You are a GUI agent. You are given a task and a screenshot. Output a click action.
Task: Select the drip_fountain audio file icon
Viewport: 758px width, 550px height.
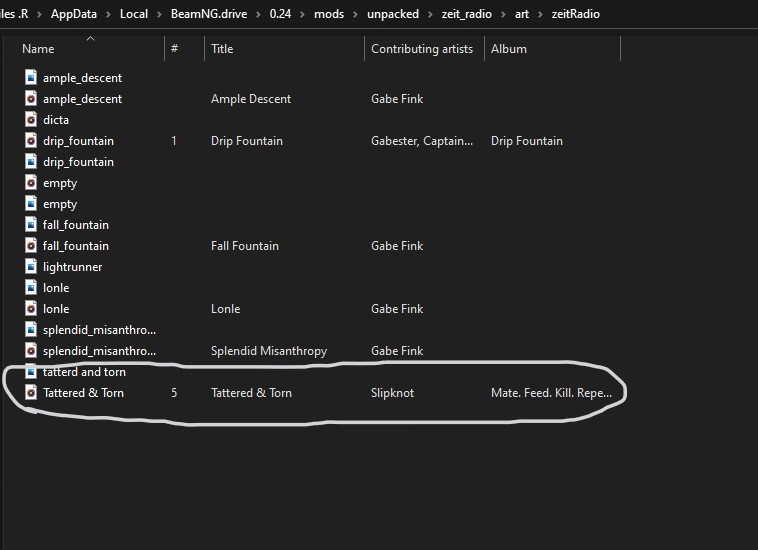click(31, 141)
